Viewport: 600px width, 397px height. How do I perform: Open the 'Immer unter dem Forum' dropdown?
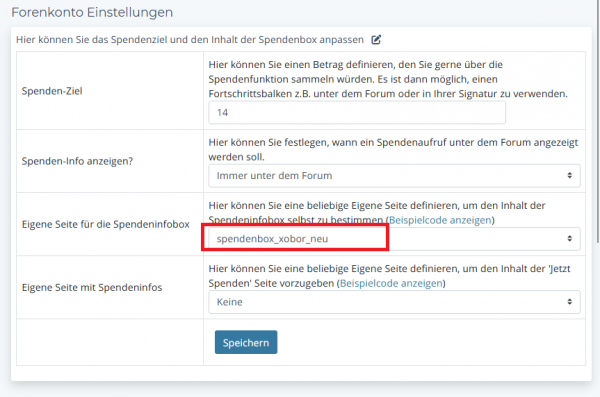pyautogui.click(x=394, y=176)
